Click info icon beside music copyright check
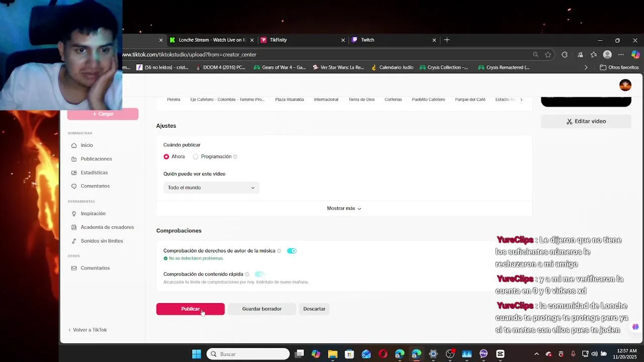This screenshot has width=644, height=362. tap(279, 251)
